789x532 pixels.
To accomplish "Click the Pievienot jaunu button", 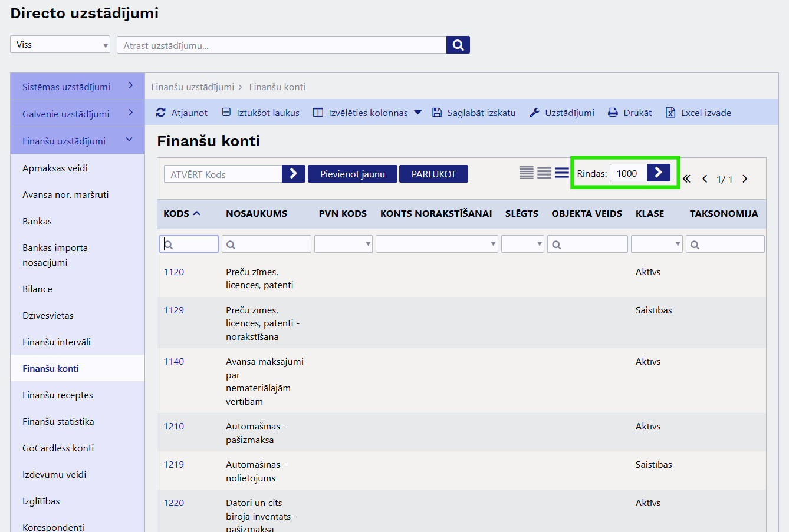I will pyautogui.click(x=352, y=174).
